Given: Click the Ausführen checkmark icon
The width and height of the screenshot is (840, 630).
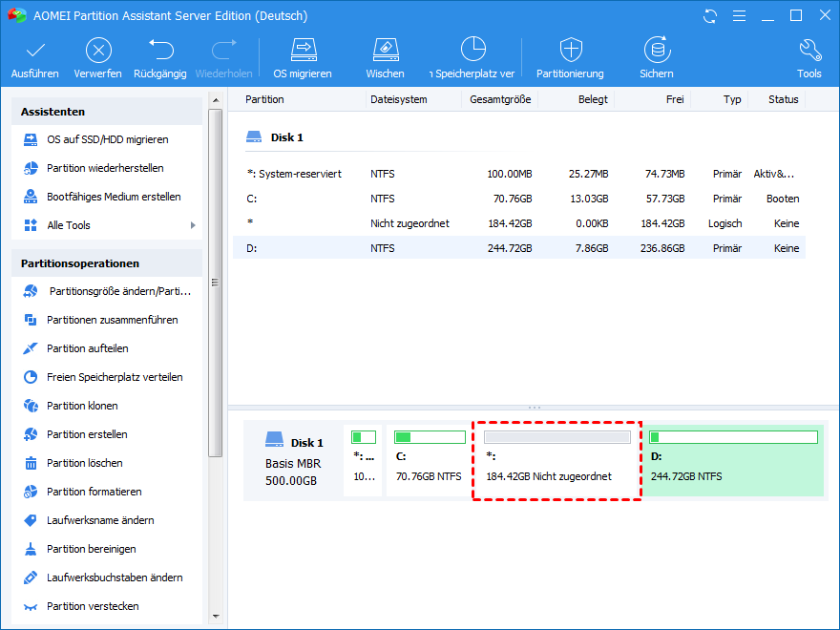Looking at the screenshot, I should 35,51.
